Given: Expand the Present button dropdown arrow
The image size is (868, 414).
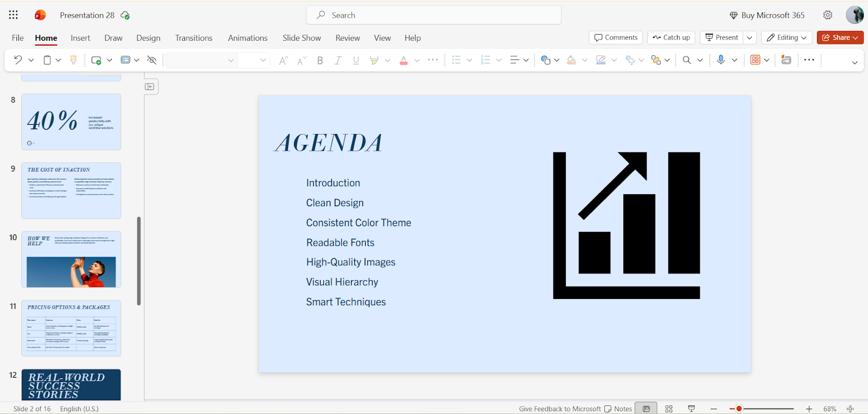Looking at the screenshot, I should click(749, 37).
